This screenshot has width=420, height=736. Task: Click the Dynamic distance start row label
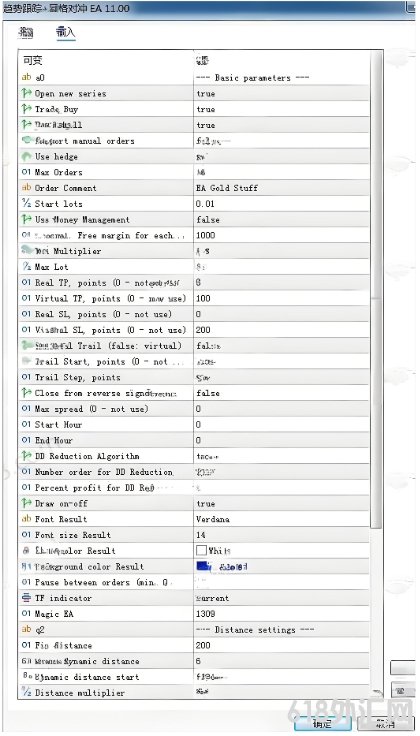point(87,677)
